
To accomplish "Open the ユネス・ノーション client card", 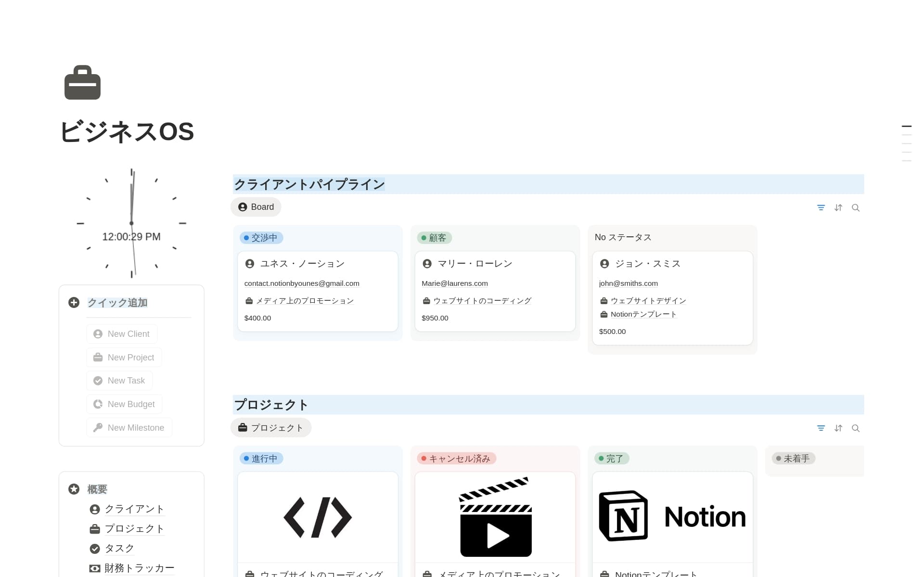I will click(x=302, y=264).
